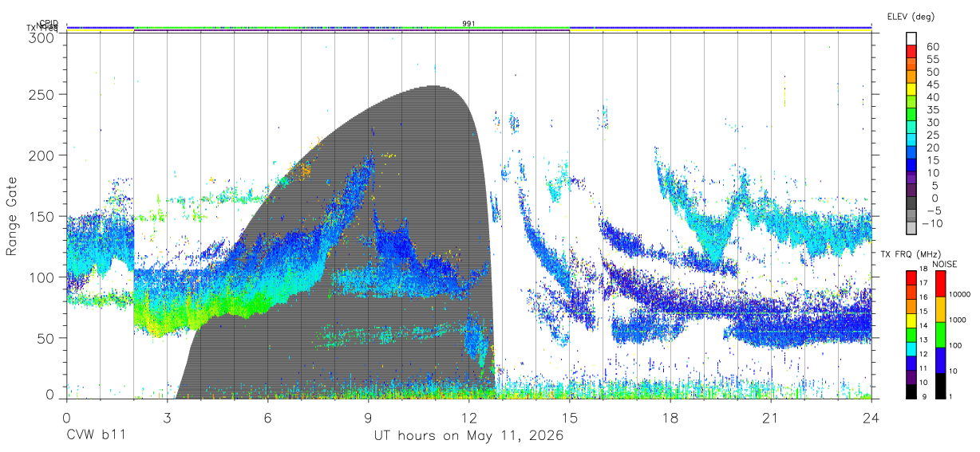The width and height of the screenshot is (980, 452).
Task: Click the red segment of the ELEV color bar
Action: (912, 53)
